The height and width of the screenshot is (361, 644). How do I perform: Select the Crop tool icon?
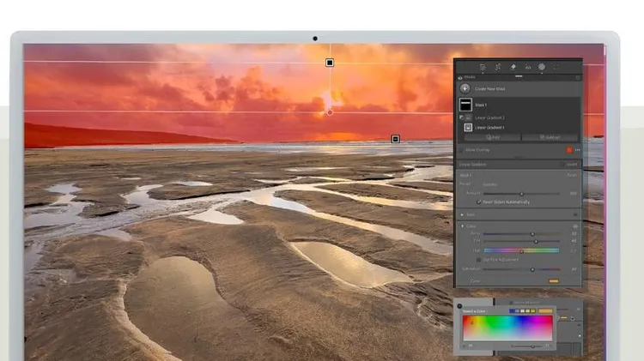[x=498, y=66]
